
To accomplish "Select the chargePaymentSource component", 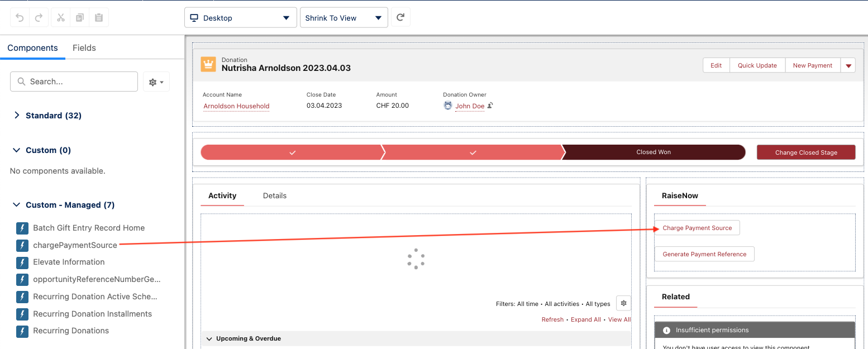I will (75, 245).
